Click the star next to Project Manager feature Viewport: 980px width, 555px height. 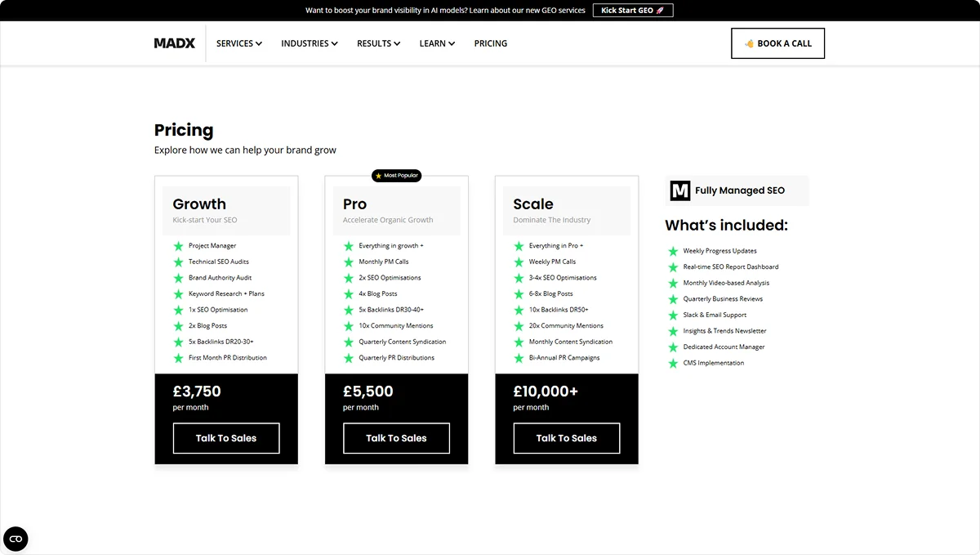coord(180,245)
